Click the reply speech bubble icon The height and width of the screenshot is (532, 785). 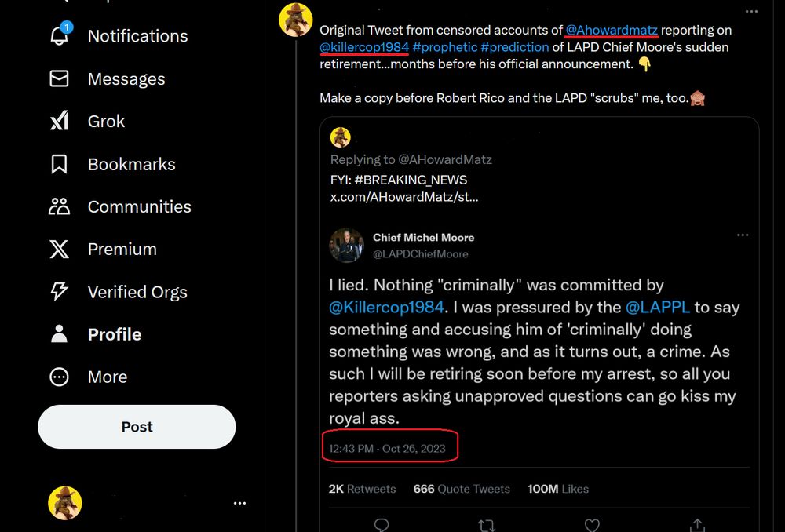point(382,524)
